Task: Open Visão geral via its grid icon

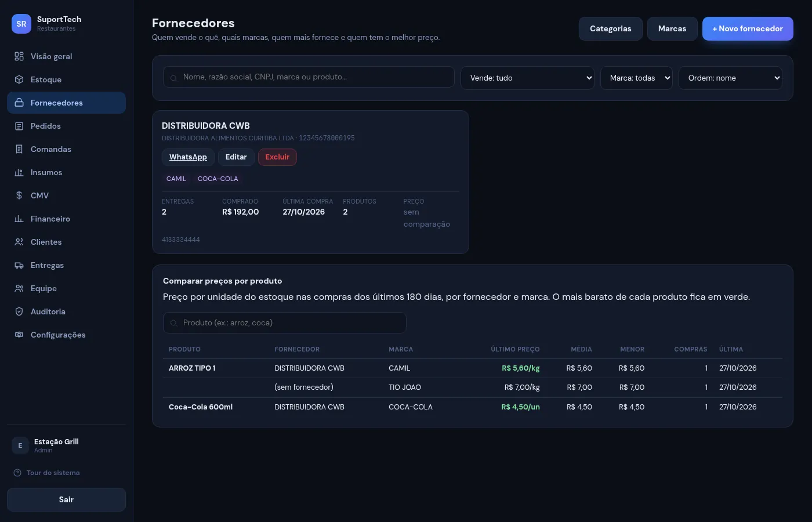Action: [x=19, y=56]
